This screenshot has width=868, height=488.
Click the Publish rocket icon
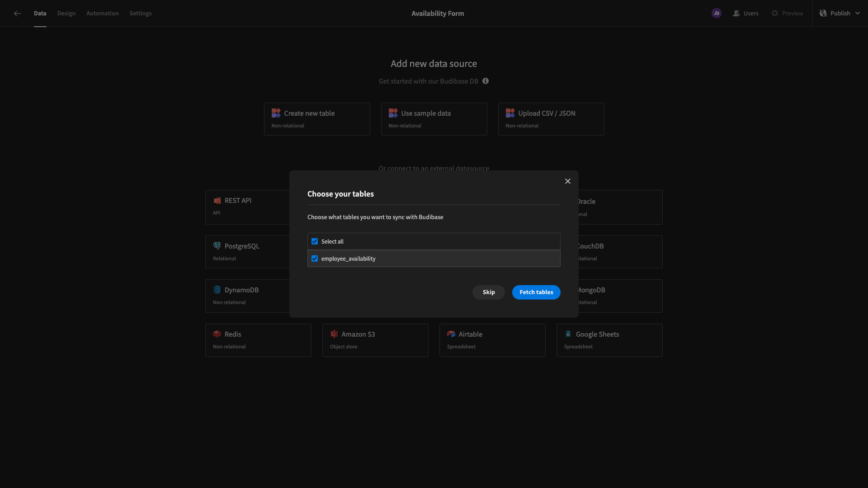[x=823, y=14]
